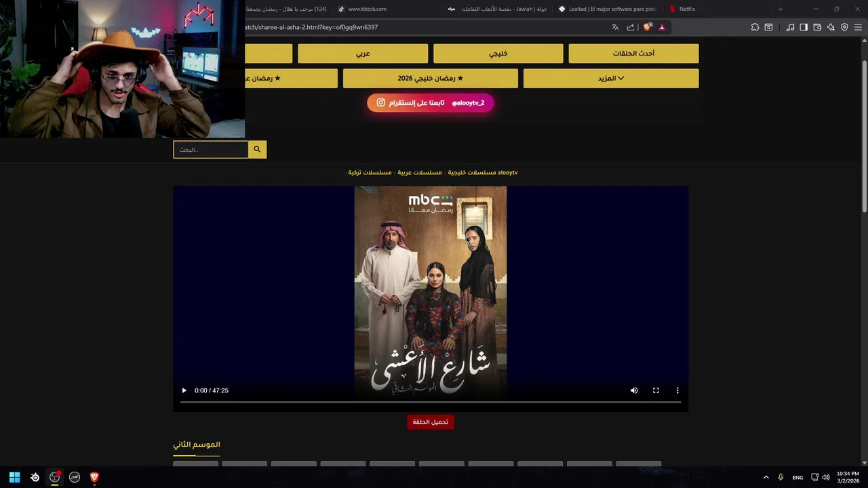This screenshot has height=488, width=868.
Task: Mute the video player volume
Action: [634, 390]
